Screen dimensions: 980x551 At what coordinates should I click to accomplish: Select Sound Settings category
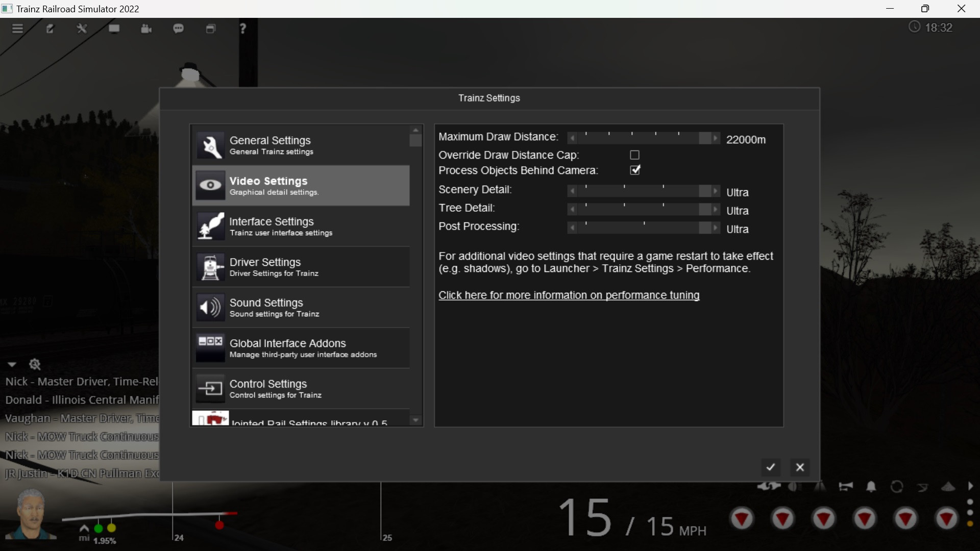click(301, 307)
